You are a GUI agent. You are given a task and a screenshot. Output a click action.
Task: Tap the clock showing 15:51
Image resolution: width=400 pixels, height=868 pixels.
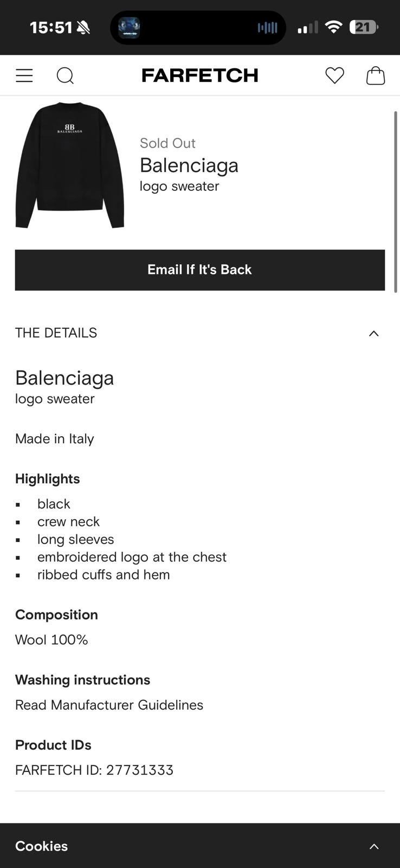(x=53, y=27)
